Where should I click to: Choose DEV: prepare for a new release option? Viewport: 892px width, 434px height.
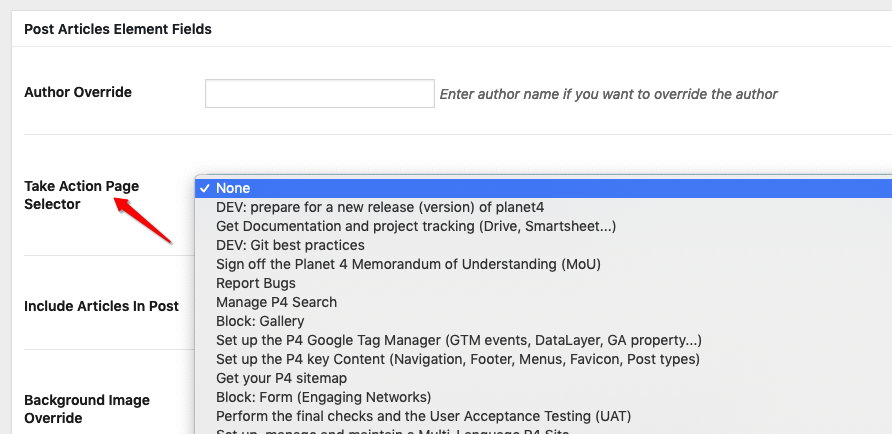(543, 208)
